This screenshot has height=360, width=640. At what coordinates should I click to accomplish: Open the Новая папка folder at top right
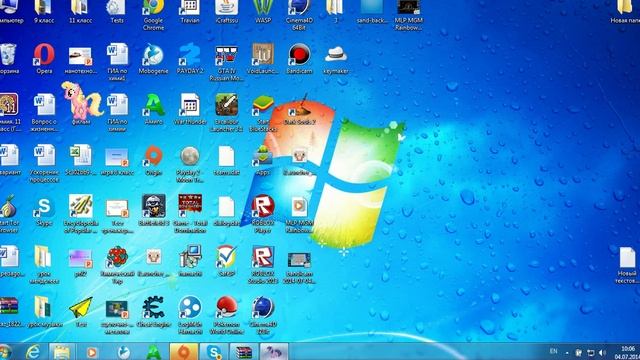(625, 12)
